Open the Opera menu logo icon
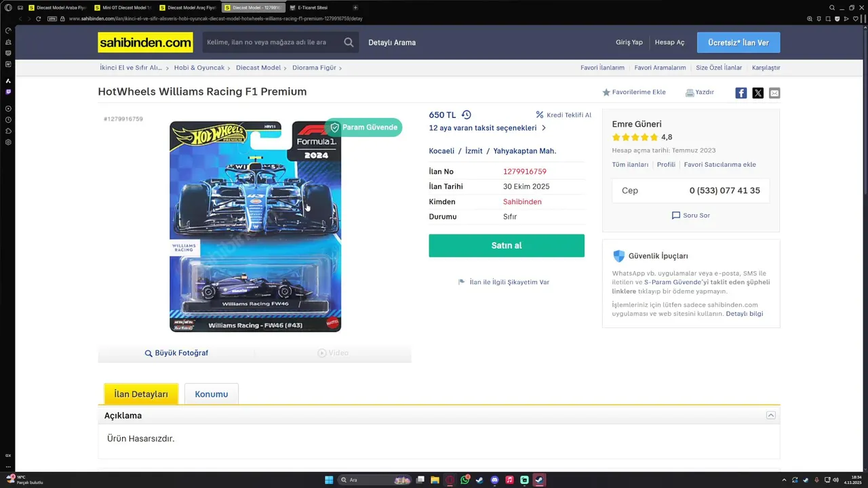 pyautogui.click(x=8, y=7)
